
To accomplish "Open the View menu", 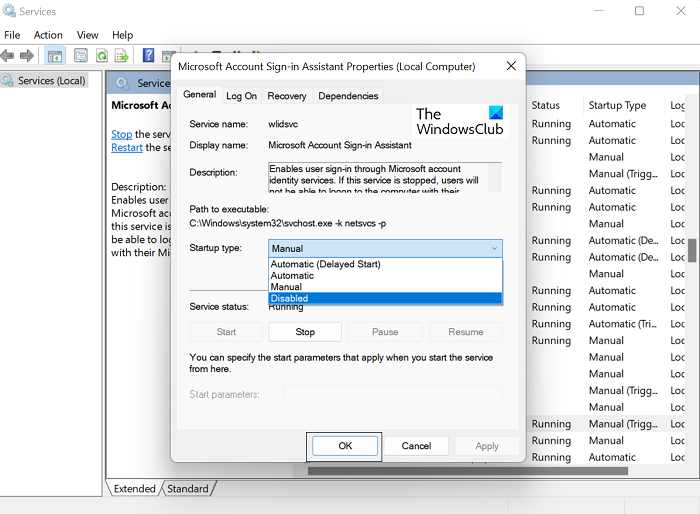I will pos(88,35).
